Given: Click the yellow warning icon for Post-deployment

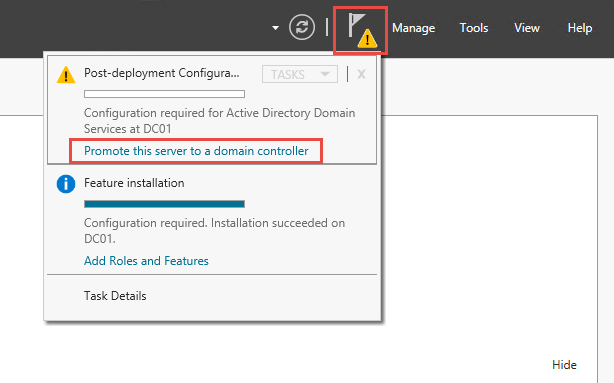Looking at the screenshot, I should [x=66, y=75].
